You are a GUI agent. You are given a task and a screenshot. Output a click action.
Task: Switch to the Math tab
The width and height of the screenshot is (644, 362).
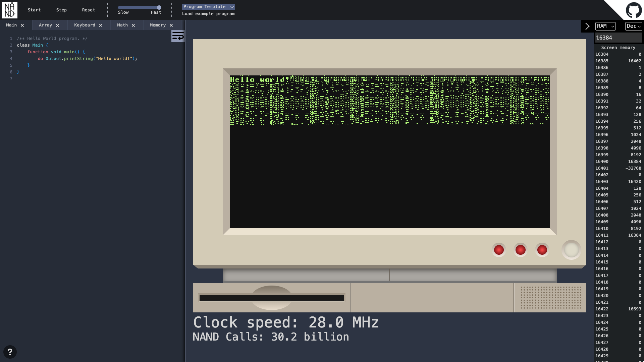pos(122,25)
